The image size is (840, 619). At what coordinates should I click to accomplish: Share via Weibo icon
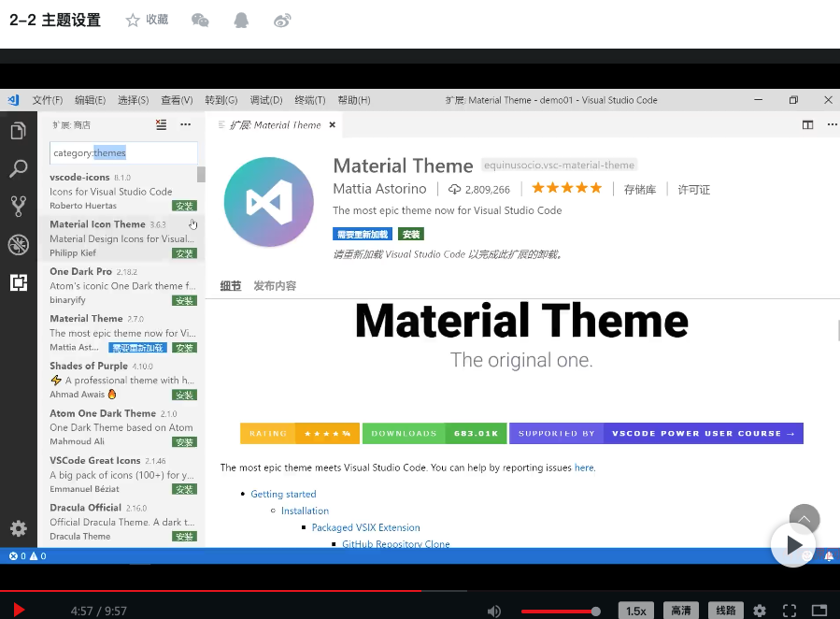[x=282, y=21]
